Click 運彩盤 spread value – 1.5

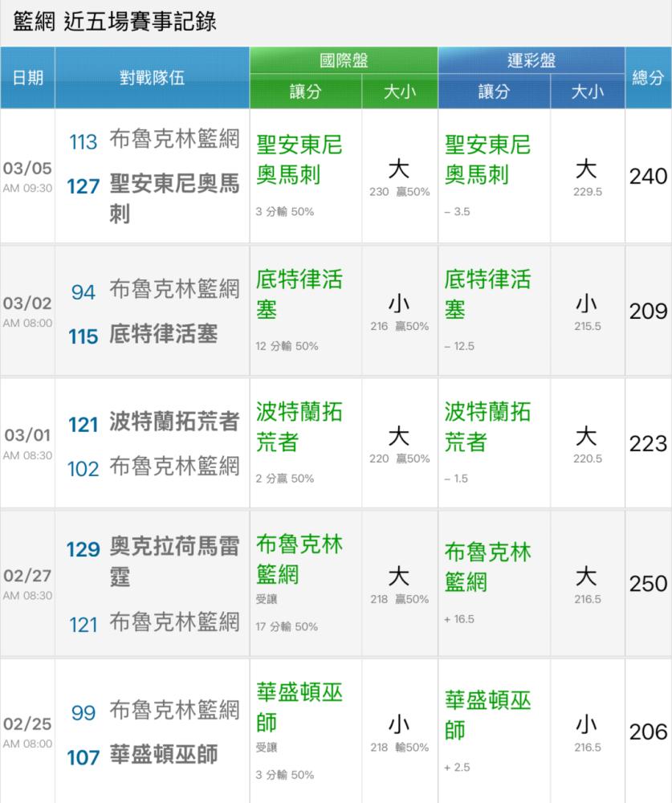point(456,479)
